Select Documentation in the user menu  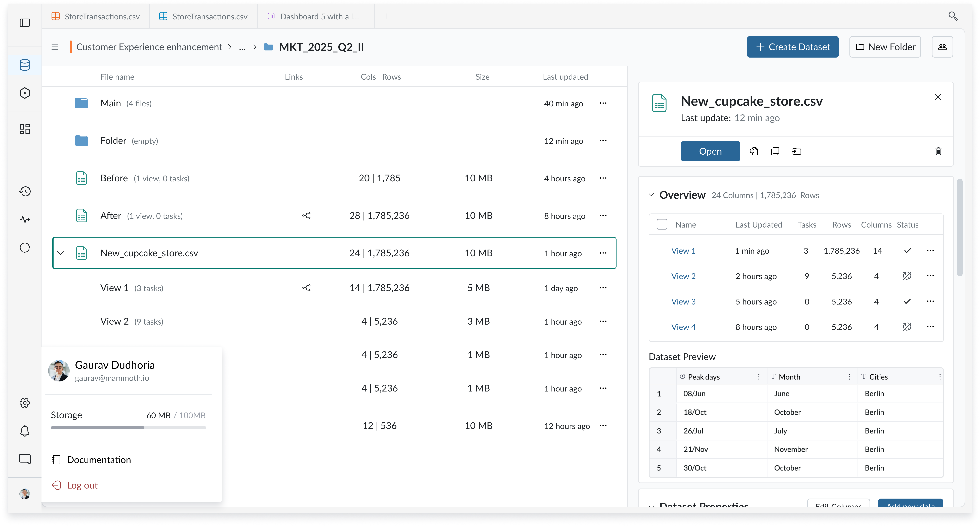click(x=99, y=460)
